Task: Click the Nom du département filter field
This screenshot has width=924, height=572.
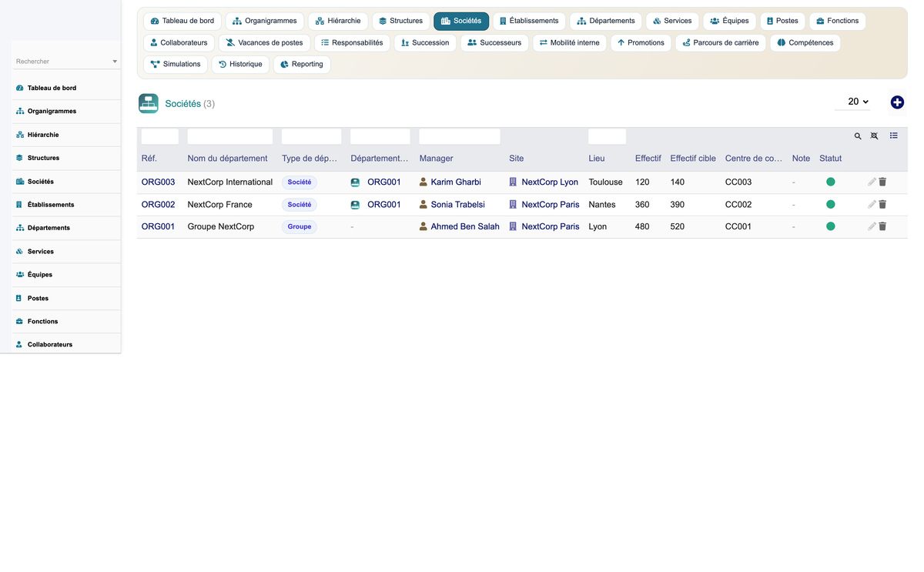Action: tap(230, 136)
